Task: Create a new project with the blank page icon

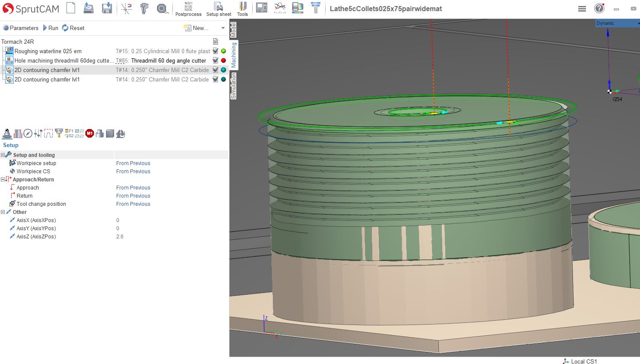Action: pos(71,8)
